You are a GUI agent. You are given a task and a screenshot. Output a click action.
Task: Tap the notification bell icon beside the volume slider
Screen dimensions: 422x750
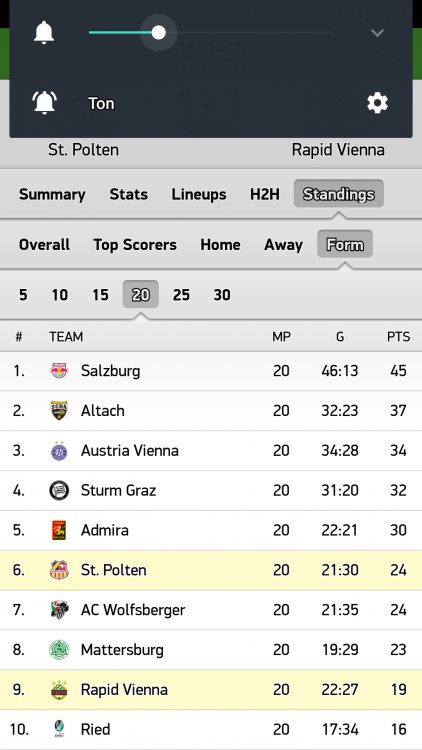click(x=44, y=33)
